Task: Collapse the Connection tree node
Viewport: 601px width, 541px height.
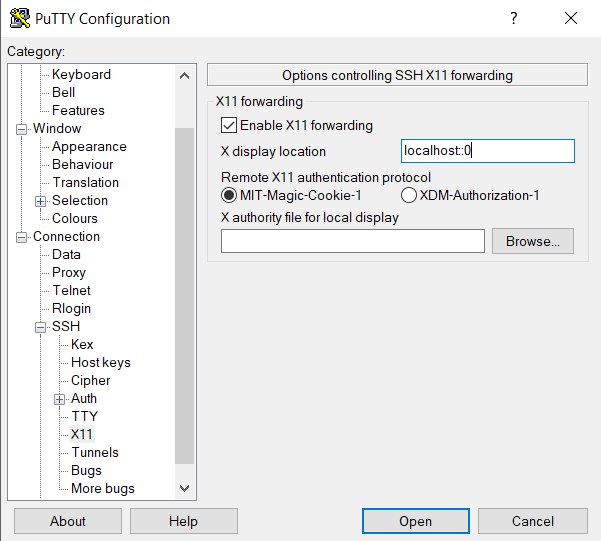Action: [x=22, y=237]
